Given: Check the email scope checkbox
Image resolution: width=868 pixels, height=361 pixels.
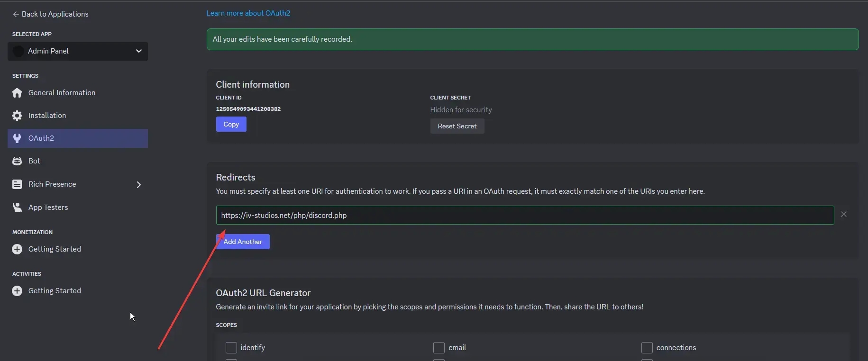Looking at the screenshot, I should point(439,348).
